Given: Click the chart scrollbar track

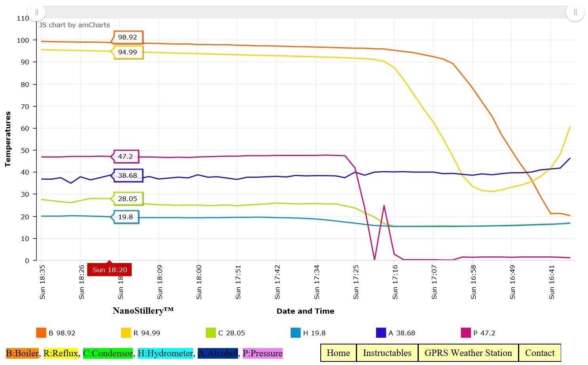Looking at the screenshot, I should pos(306,12).
